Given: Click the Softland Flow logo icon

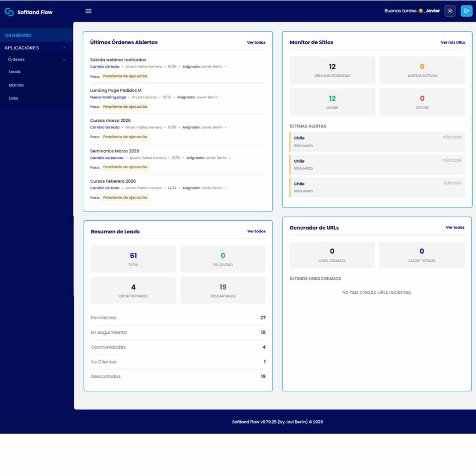Looking at the screenshot, I should point(9,12).
